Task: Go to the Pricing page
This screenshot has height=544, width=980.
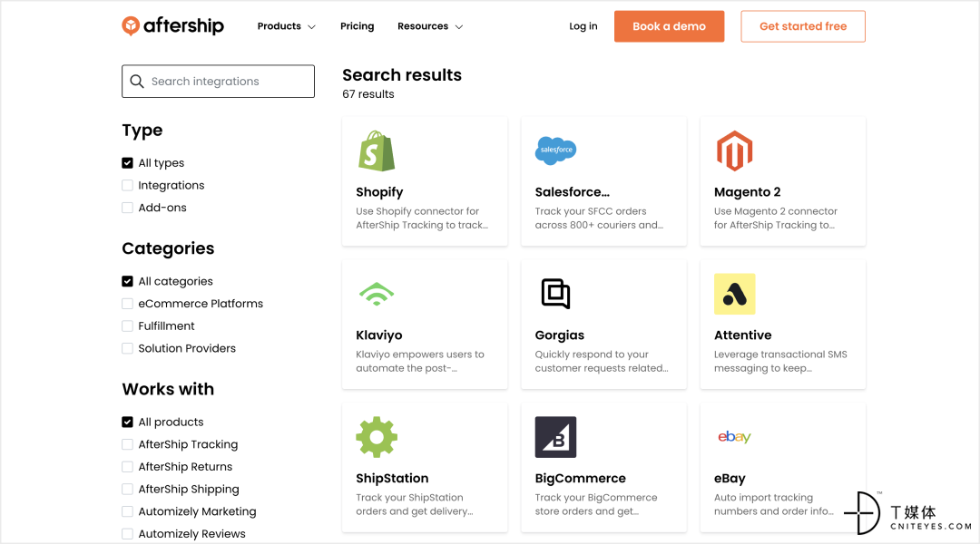Action: coord(357,26)
